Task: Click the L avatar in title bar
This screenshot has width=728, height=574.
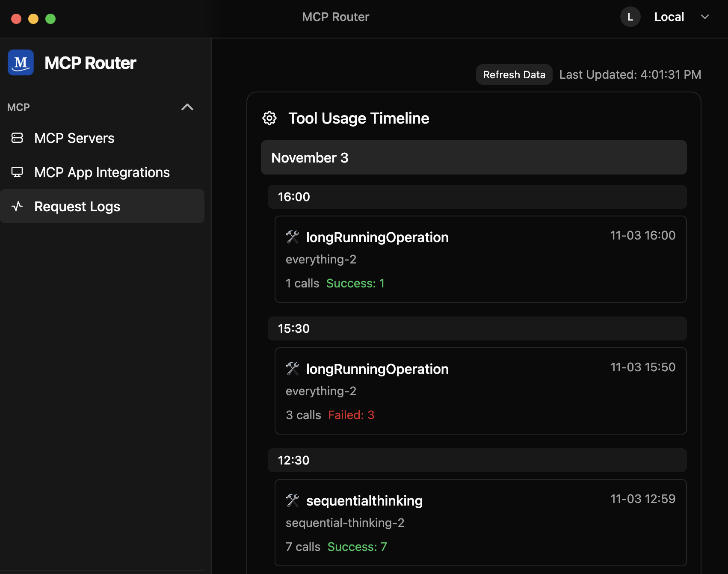Action: pyautogui.click(x=630, y=17)
